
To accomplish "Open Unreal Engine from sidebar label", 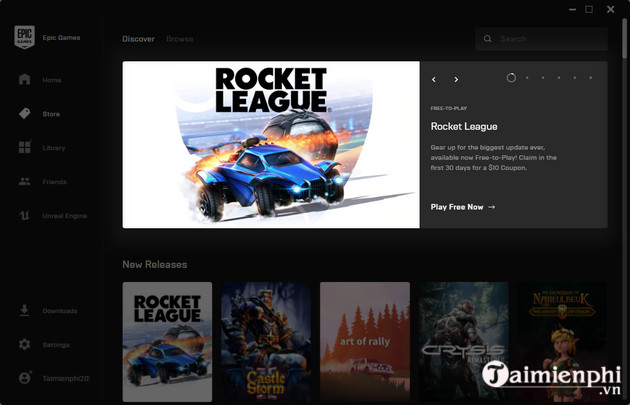I will pos(65,216).
